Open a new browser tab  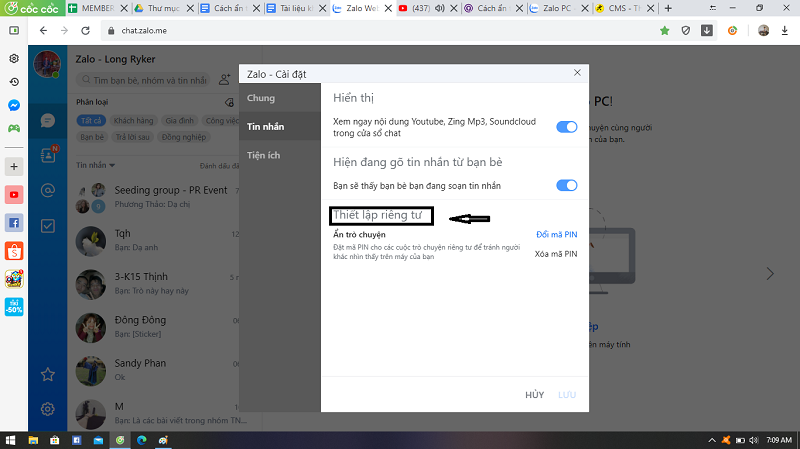pos(668,8)
